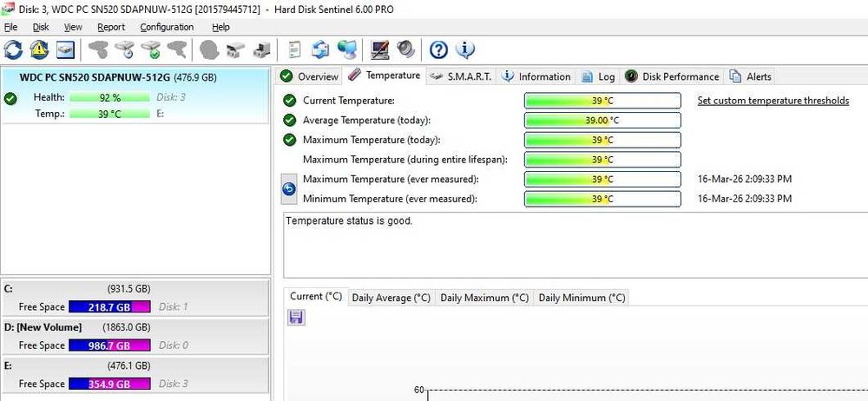Switch to the Daily Maximum (°C) tab

click(x=484, y=298)
